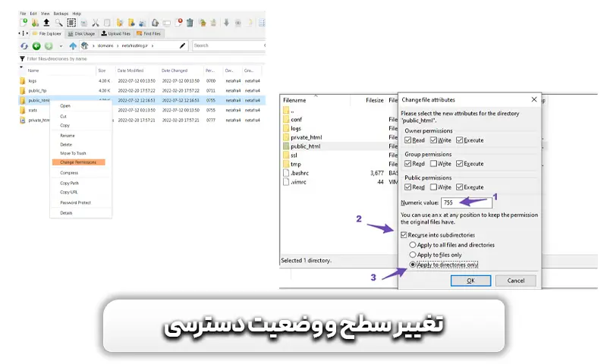
Task: Click the black upload arrow toolbar icon
Action: [47, 23]
